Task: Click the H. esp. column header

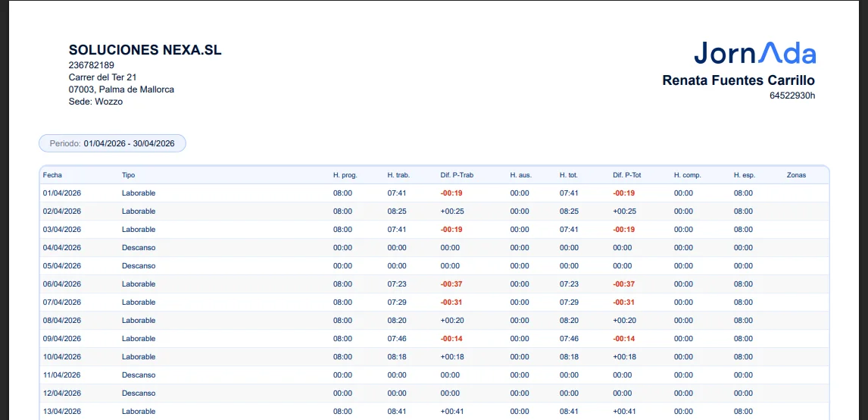Action: tap(745, 175)
